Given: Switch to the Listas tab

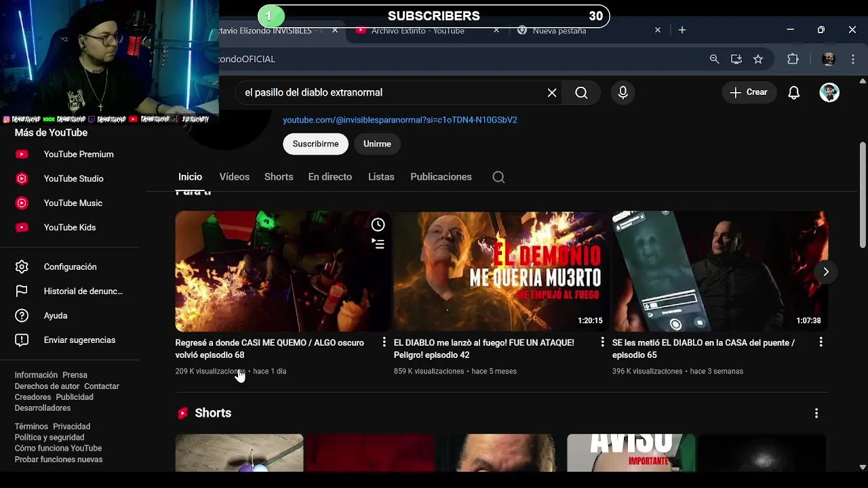Looking at the screenshot, I should point(381,177).
